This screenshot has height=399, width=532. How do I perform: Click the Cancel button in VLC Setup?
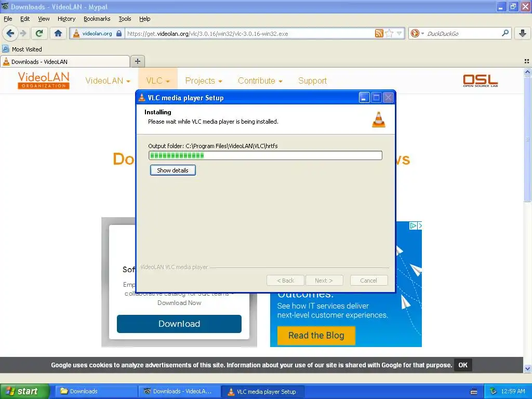tap(369, 280)
